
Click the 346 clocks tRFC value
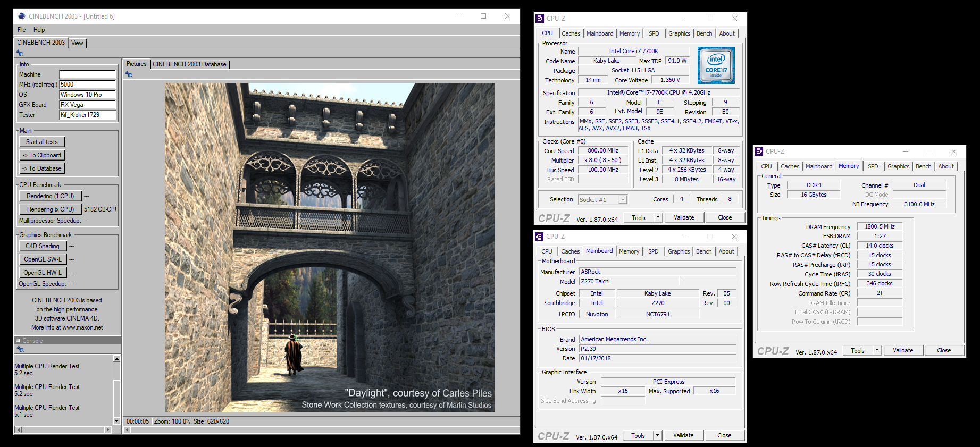tap(880, 283)
